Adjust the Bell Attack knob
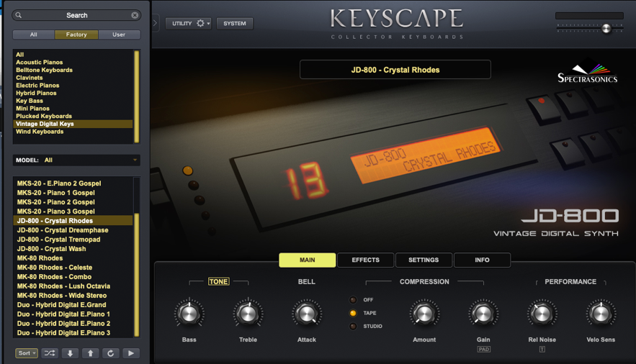Viewport: 636px width, 364px height. pos(307,314)
